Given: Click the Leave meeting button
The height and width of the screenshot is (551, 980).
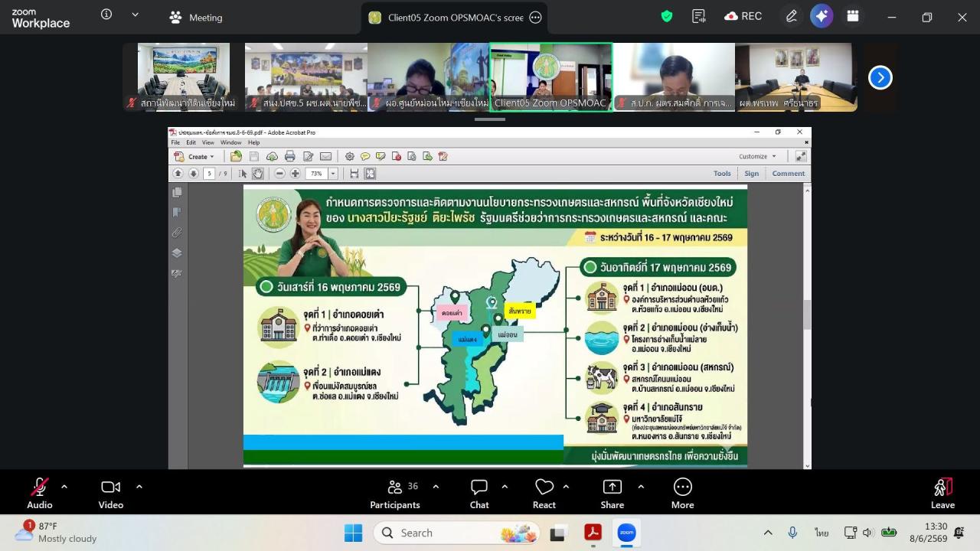Looking at the screenshot, I should click(942, 494).
